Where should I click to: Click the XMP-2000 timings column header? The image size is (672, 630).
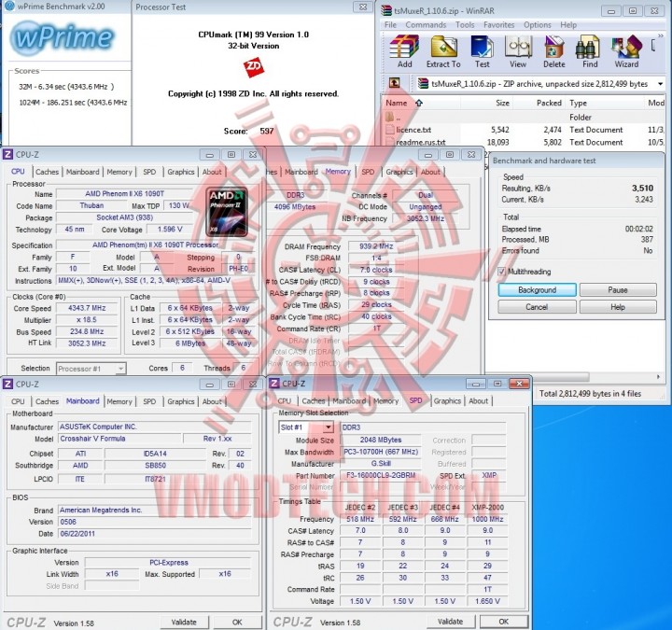tap(488, 508)
